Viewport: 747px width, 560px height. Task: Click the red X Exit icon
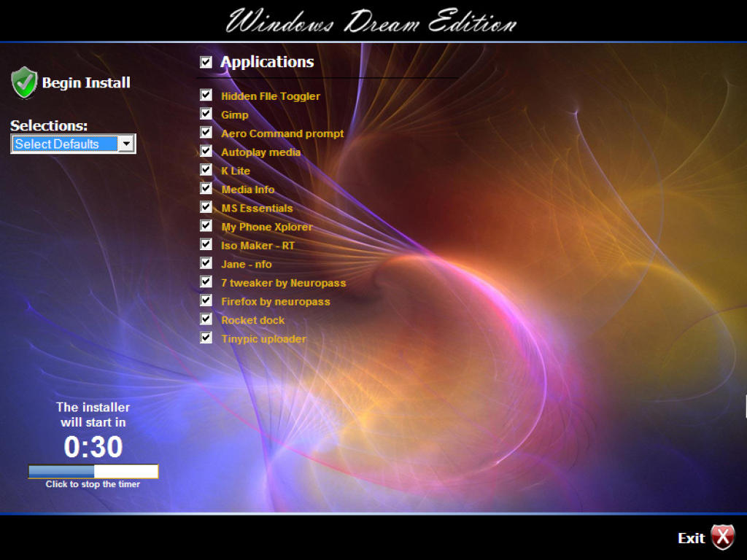[723, 537]
